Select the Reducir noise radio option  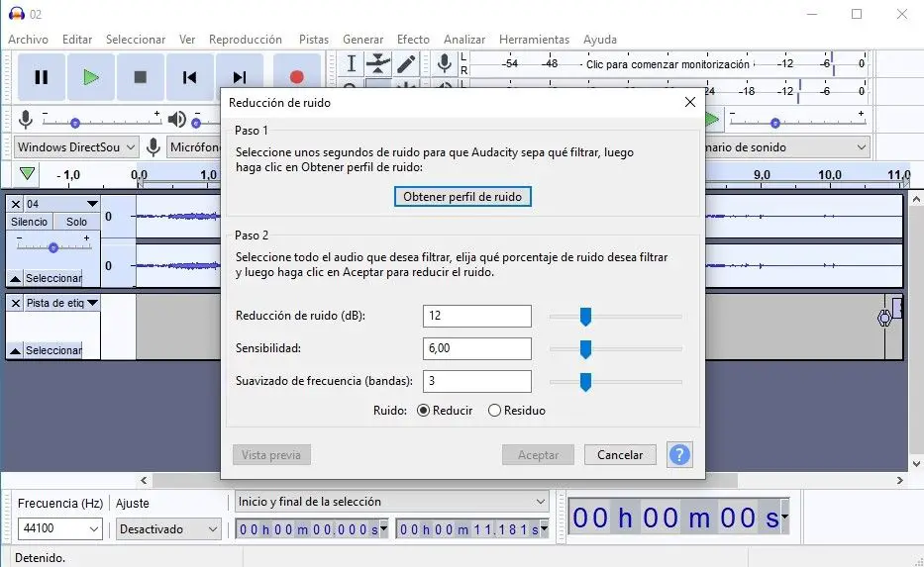pyautogui.click(x=423, y=411)
